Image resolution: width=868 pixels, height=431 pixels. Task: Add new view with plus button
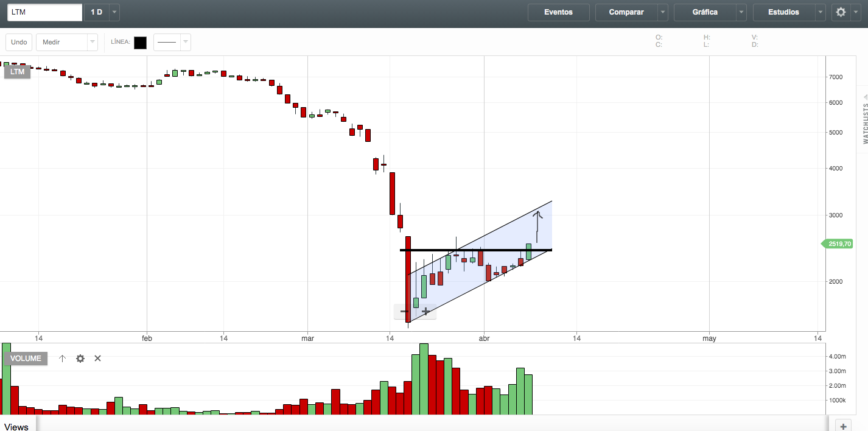pos(843,426)
